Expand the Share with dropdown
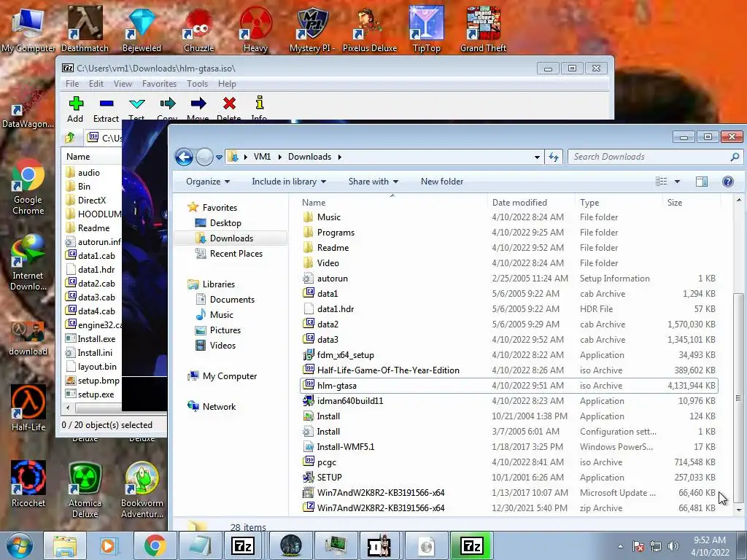This screenshot has width=747, height=560. tap(373, 182)
